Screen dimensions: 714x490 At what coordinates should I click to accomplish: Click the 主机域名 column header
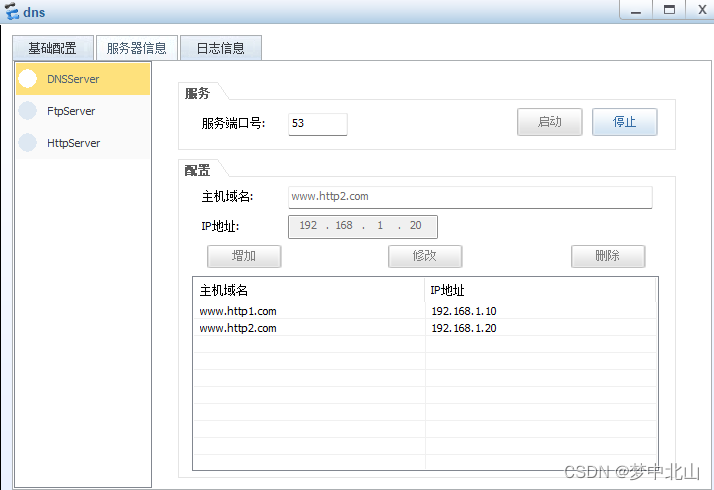coord(309,290)
